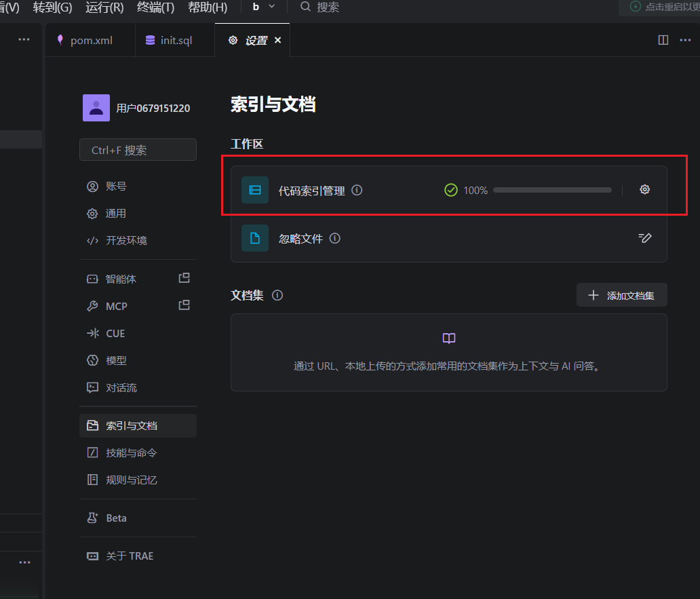Switch to the init.sql tab

point(176,40)
